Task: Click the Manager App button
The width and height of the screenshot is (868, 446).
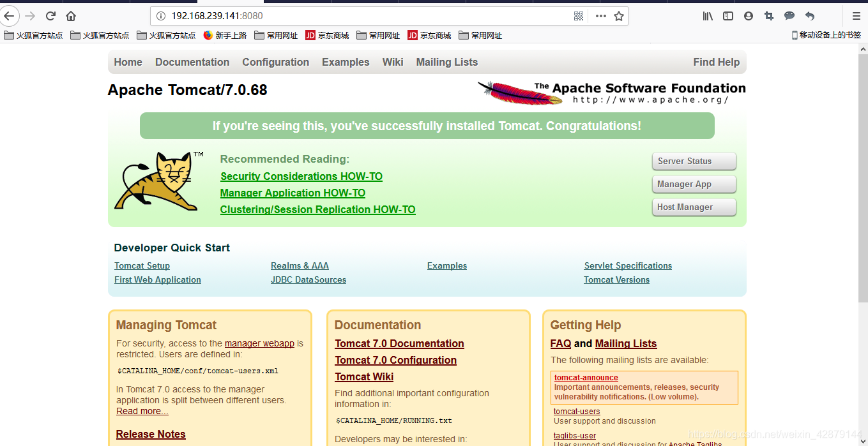Action: point(694,184)
